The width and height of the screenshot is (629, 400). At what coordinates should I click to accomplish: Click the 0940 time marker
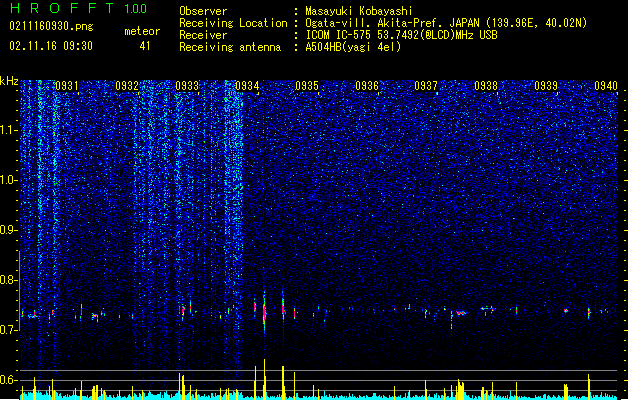click(606, 86)
